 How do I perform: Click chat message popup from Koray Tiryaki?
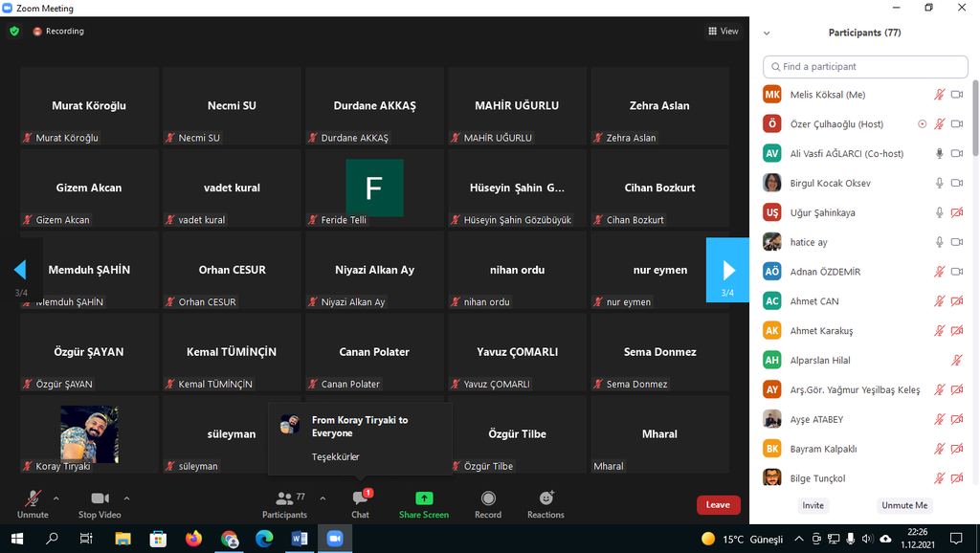coord(360,438)
